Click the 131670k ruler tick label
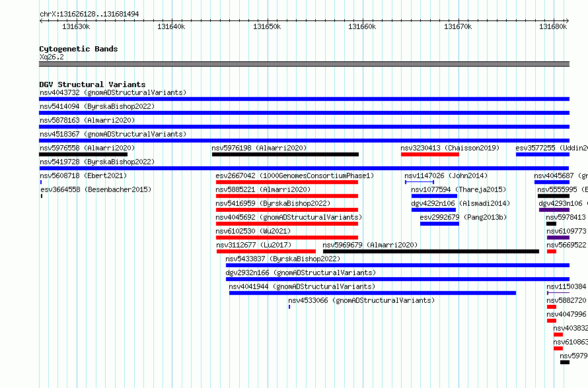This screenshot has height=388, width=588. tap(458, 26)
